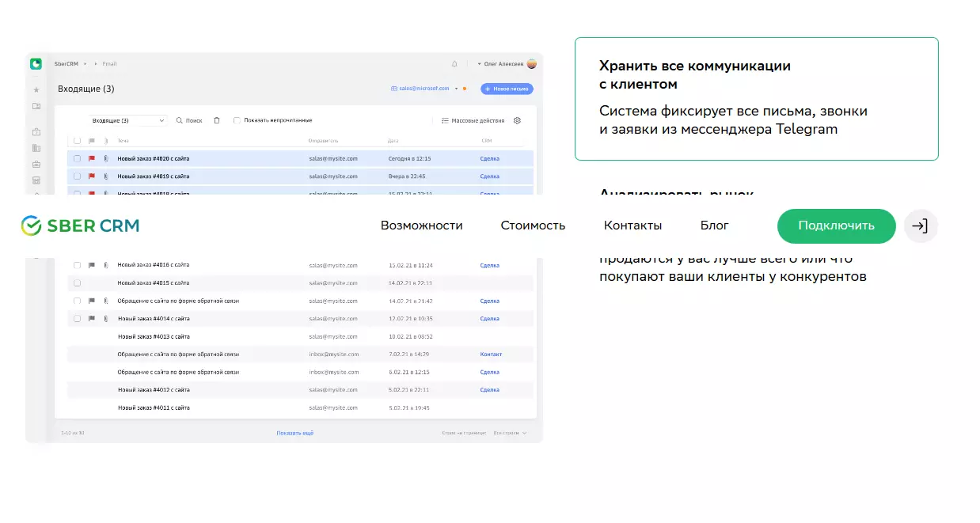The height and width of the screenshot is (523, 980).
Task: Click the Показать ещё link
Action: pyautogui.click(x=294, y=433)
